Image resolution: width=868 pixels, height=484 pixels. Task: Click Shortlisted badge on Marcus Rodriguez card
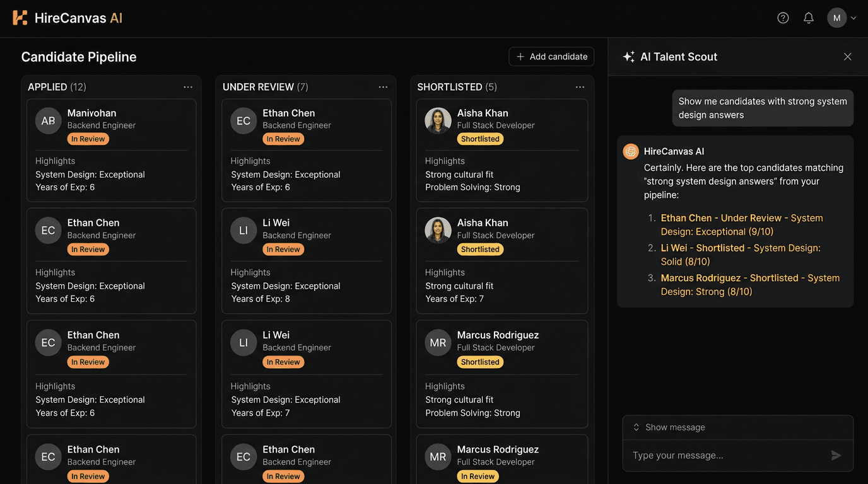coord(480,362)
